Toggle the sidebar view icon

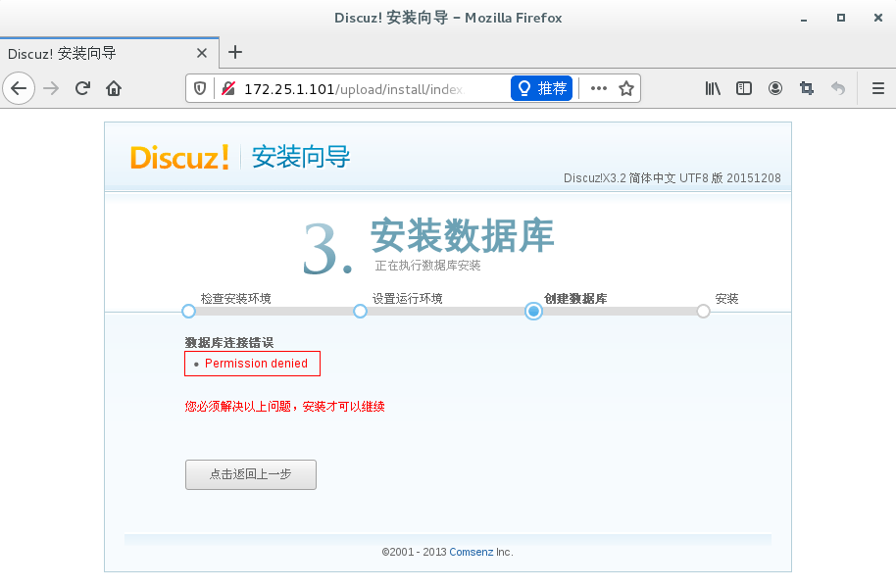(744, 88)
